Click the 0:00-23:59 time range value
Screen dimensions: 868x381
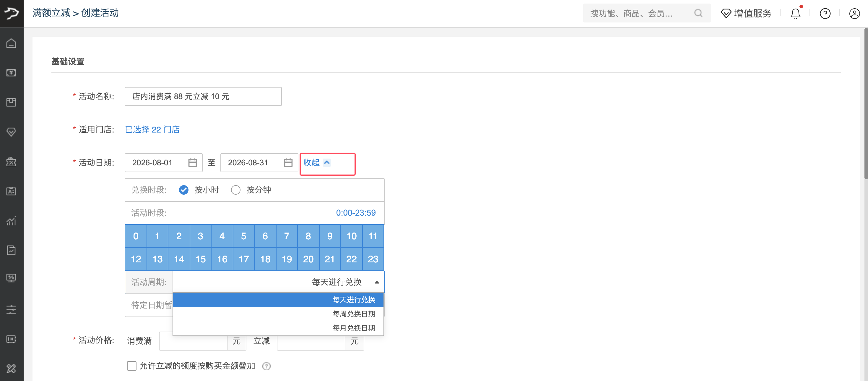coord(356,213)
